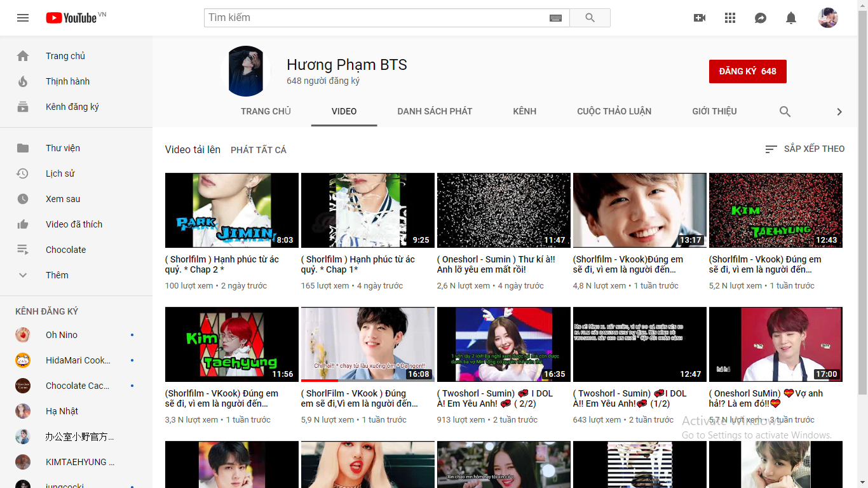Screen dimensions: 868x488
Task: Click the Hương Phạm BTS channel name
Action: point(347,65)
